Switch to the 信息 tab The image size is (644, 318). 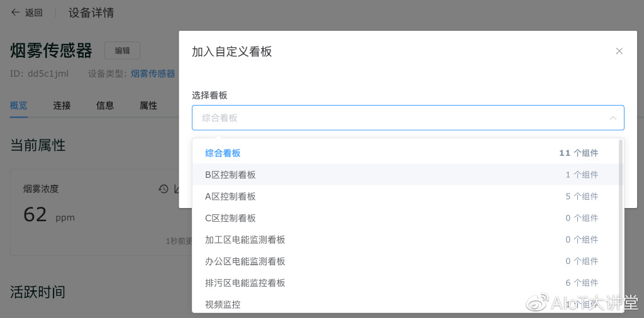(105, 106)
